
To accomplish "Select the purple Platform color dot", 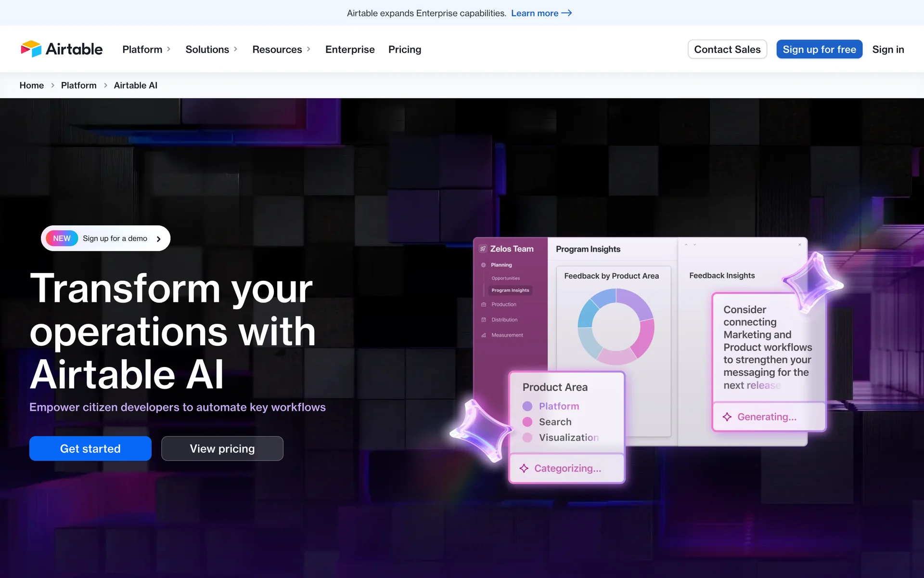I will pyautogui.click(x=527, y=406).
